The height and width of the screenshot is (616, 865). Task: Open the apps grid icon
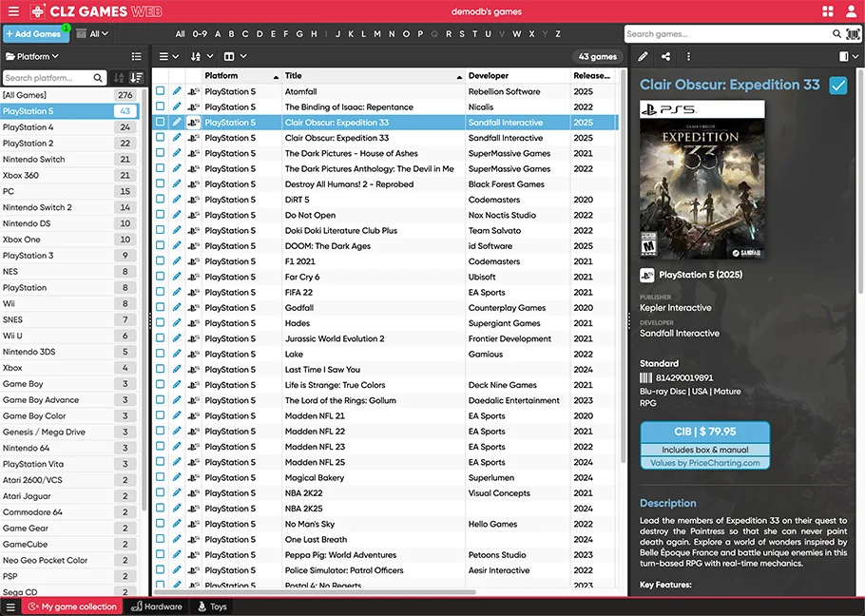coord(828,11)
